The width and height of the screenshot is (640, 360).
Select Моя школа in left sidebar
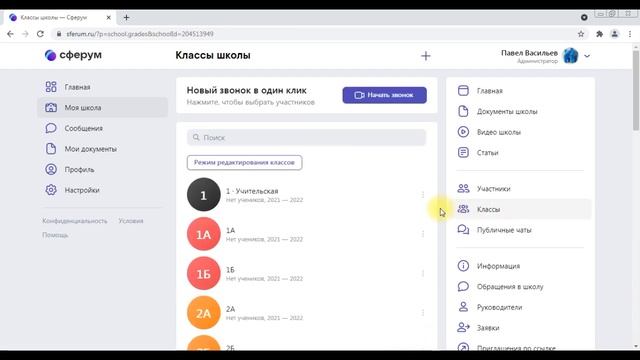click(x=102, y=108)
